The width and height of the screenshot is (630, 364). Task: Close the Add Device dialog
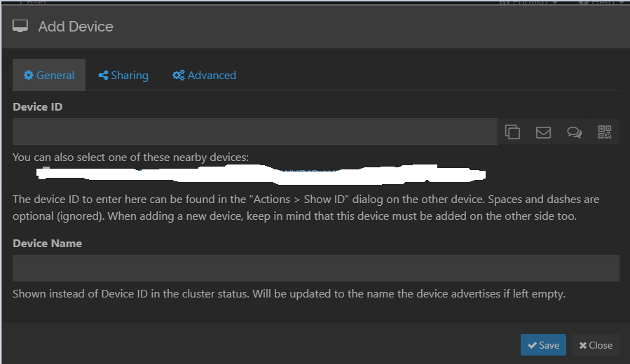596,345
